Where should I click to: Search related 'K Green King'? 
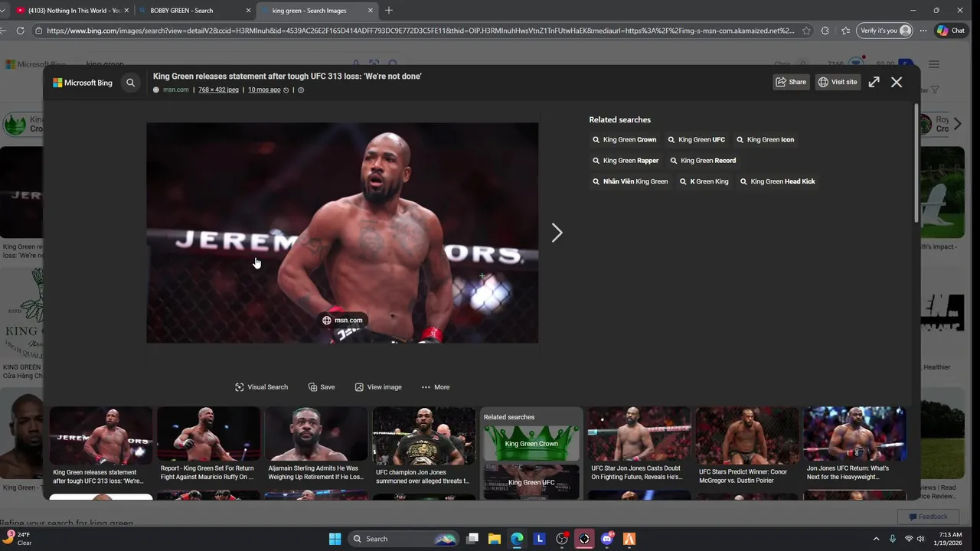pyautogui.click(x=704, y=181)
